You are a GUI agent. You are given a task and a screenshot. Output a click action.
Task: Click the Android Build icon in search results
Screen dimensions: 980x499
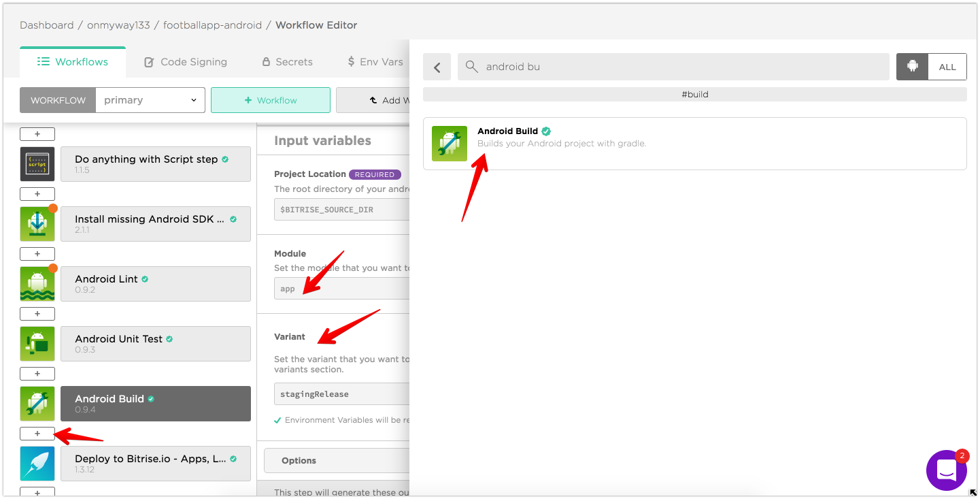[450, 144]
